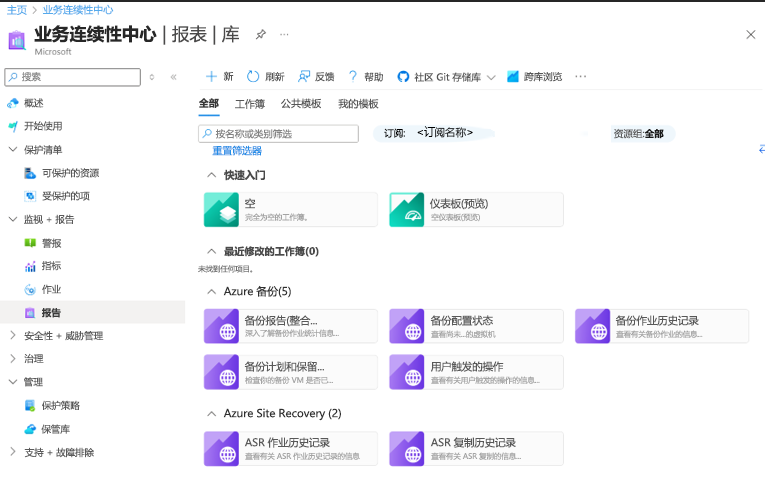Switch to the 工作簿 tab

click(250, 104)
